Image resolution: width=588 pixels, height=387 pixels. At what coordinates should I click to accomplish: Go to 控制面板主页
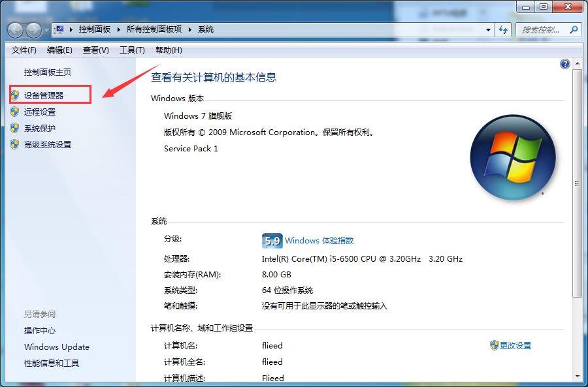[48, 72]
